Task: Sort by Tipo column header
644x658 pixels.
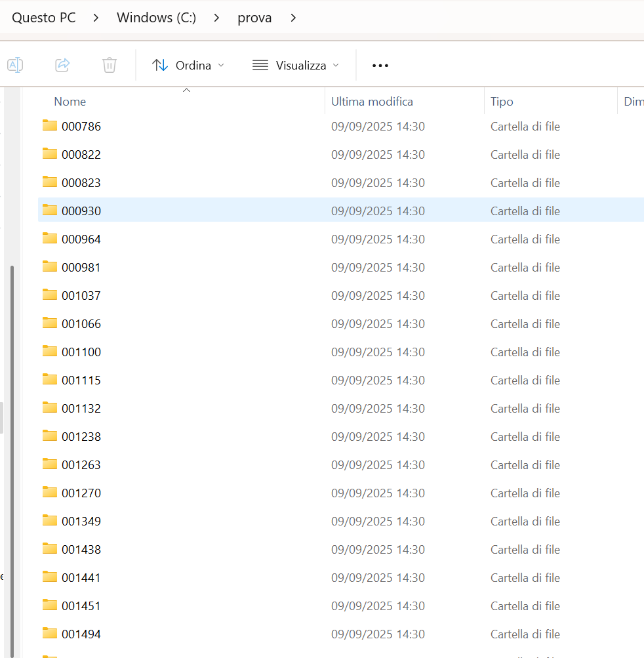Action: pyautogui.click(x=502, y=102)
